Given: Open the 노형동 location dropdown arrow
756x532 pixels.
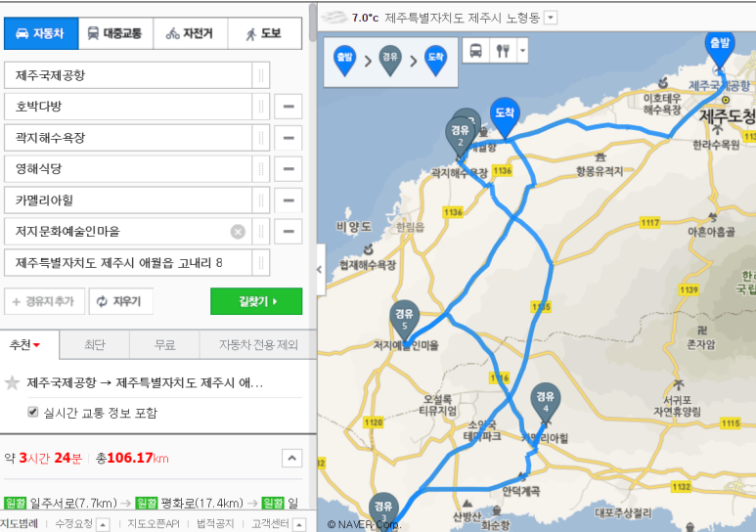Looking at the screenshot, I should tap(550, 18).
